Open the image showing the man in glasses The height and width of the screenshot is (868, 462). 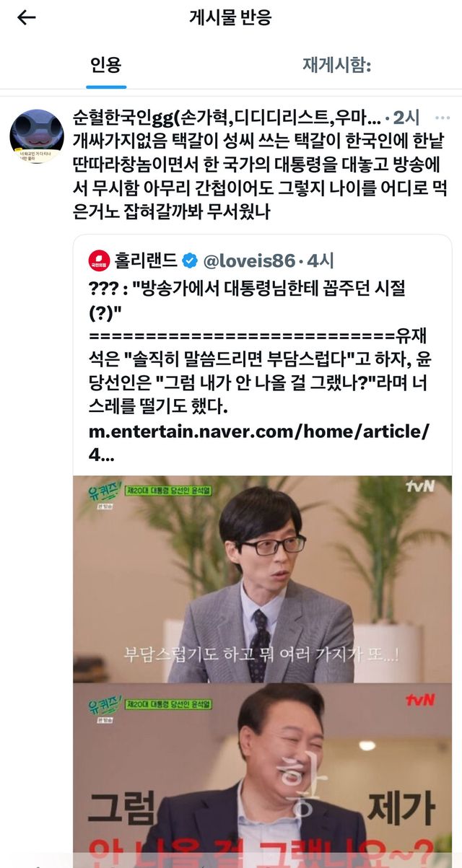tap(262, 579)
